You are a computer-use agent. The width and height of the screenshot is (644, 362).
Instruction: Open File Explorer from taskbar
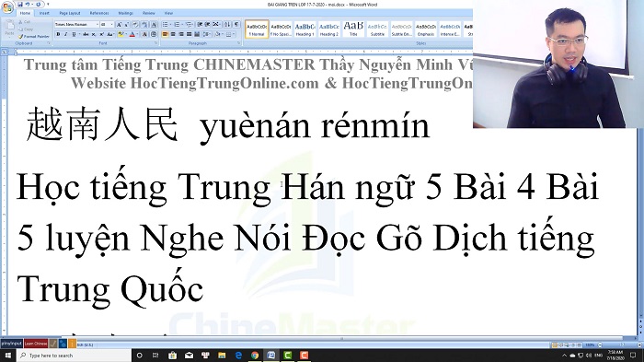tap(222, 356)
